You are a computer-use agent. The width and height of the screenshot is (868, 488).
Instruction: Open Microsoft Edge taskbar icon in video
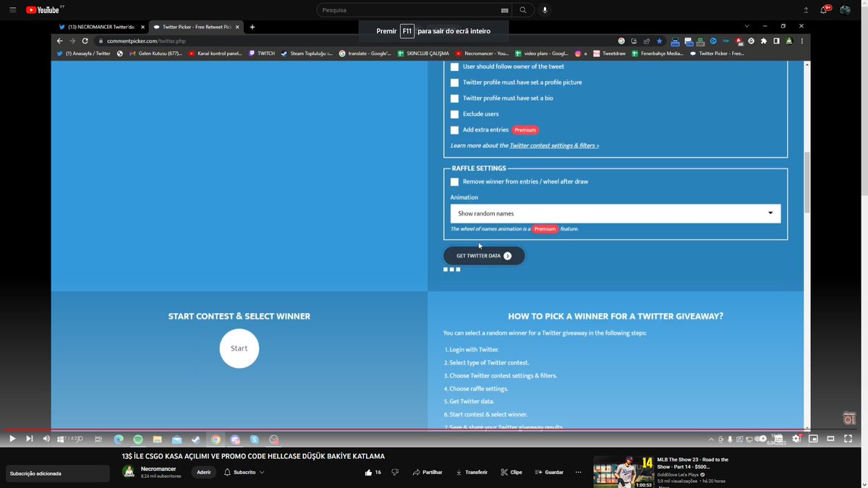click(119, 439)
